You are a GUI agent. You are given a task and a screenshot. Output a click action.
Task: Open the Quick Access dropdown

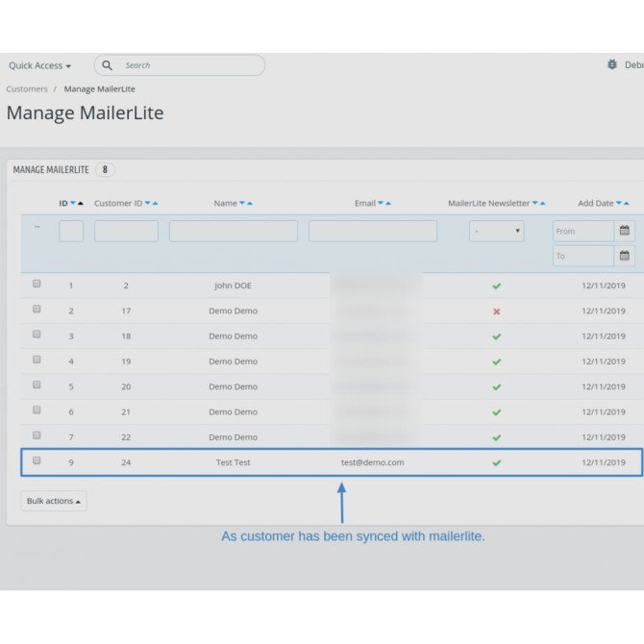pyautogui.click(x=39, y=65)
